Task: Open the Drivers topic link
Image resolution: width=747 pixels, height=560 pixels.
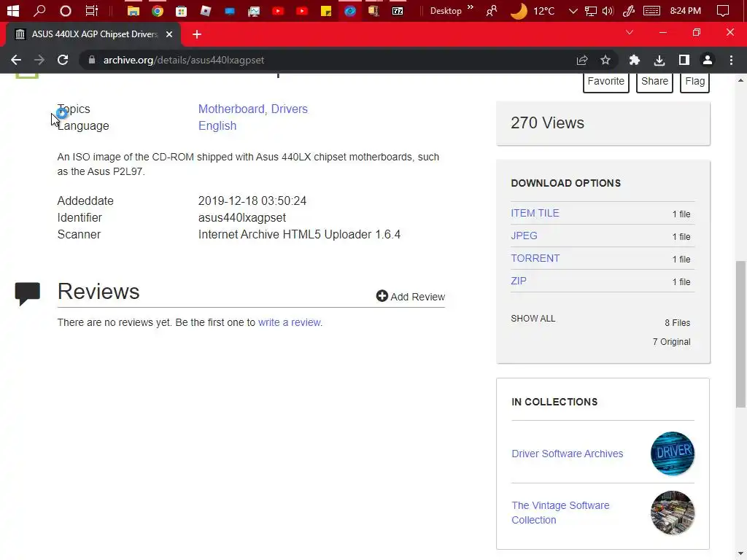Action: (x=289, y=109)
